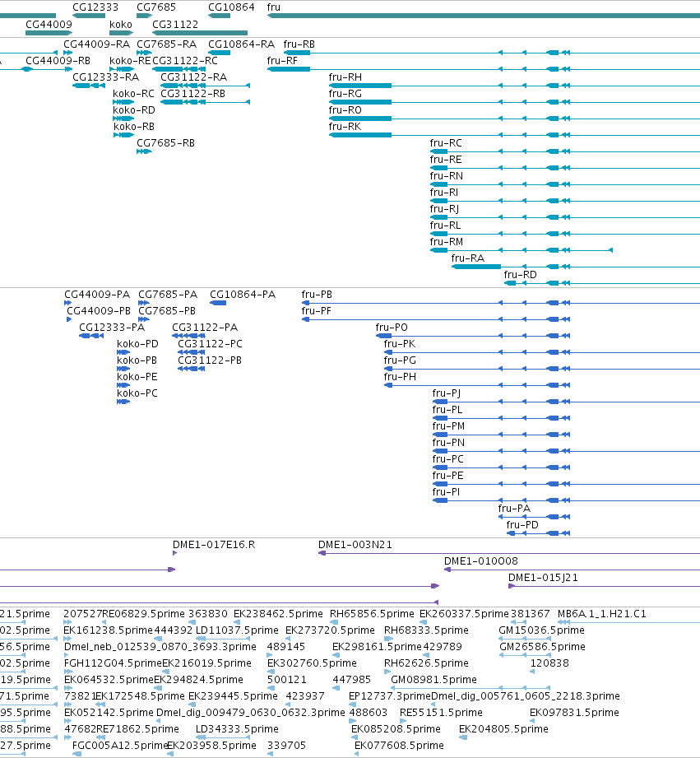700x758 pixels.
Task: Select protein fru-PC
Action: click(447, 458)
